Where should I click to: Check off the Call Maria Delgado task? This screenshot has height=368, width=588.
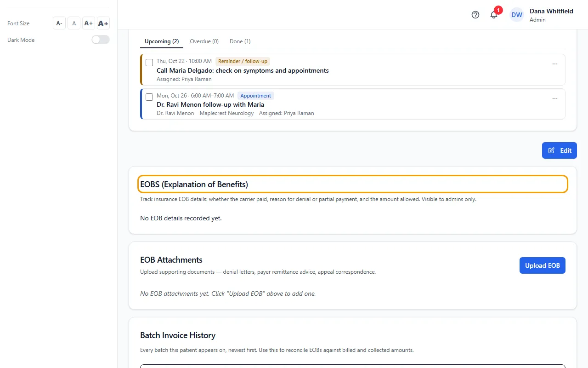[149, 63]
